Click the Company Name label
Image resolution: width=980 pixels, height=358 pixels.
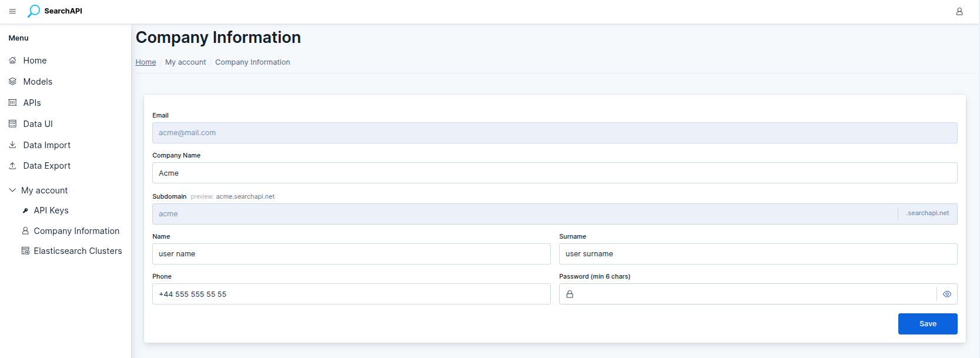click(x=176, y=156)
